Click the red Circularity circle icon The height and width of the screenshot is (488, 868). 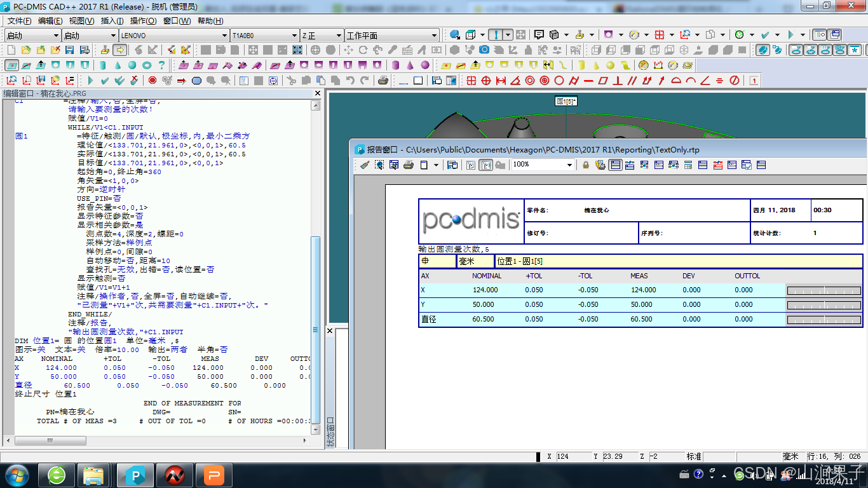pos(559,81)
